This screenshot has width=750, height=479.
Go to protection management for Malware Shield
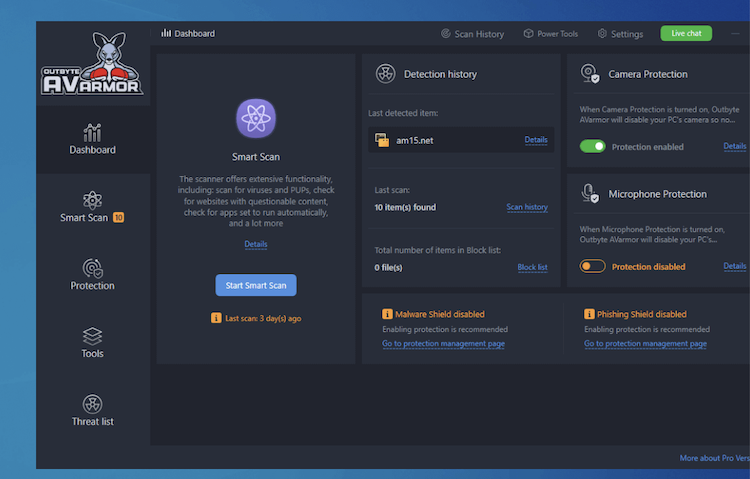[x=443, y=343]
